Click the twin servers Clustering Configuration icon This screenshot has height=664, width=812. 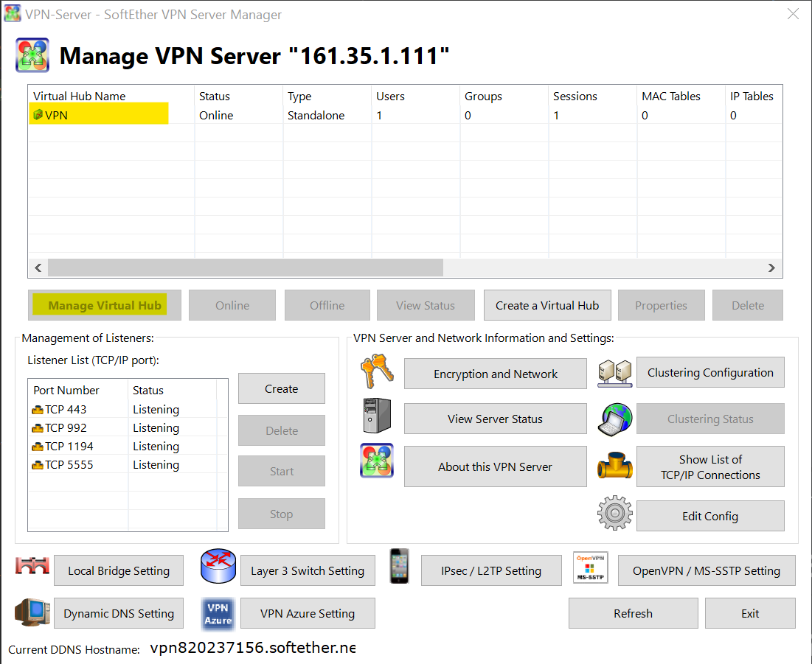click(614, 373)
